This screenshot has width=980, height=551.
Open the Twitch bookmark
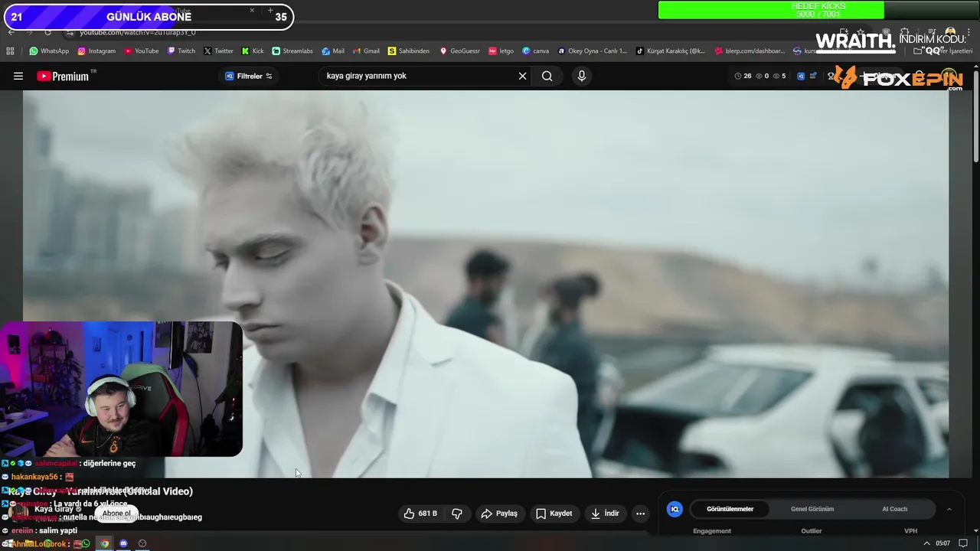click(181, 51)
